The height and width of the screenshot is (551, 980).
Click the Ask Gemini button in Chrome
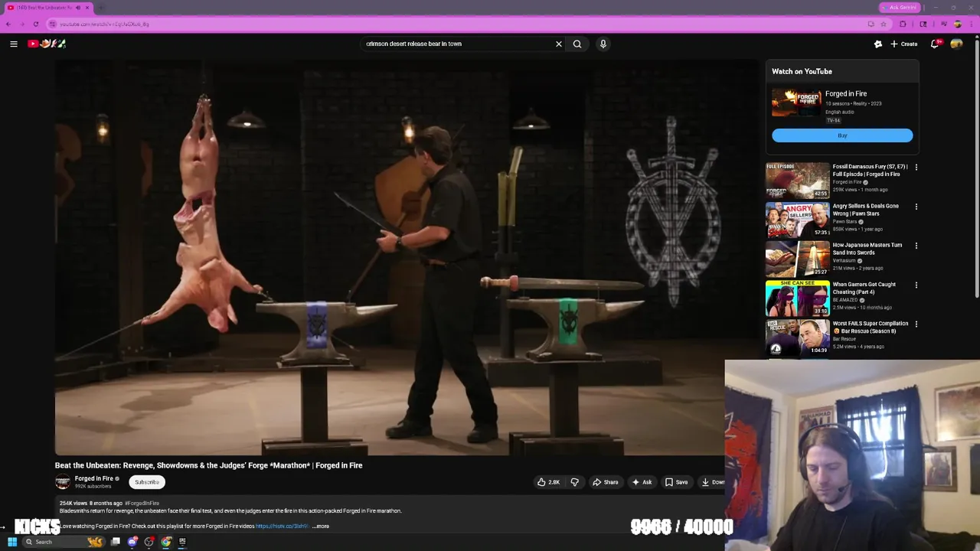coord(900,8)
